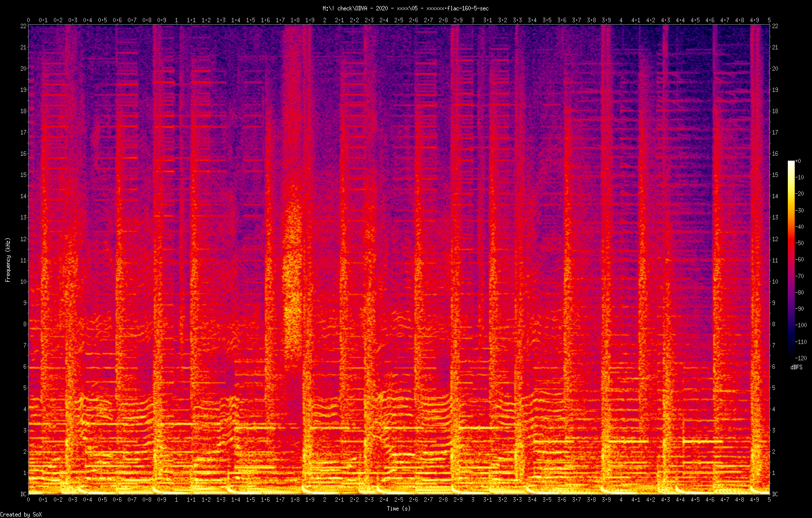The image size is (812, 518).
Task: Click the "4" tick on the left frequency axis
Action: pos(25,409)
